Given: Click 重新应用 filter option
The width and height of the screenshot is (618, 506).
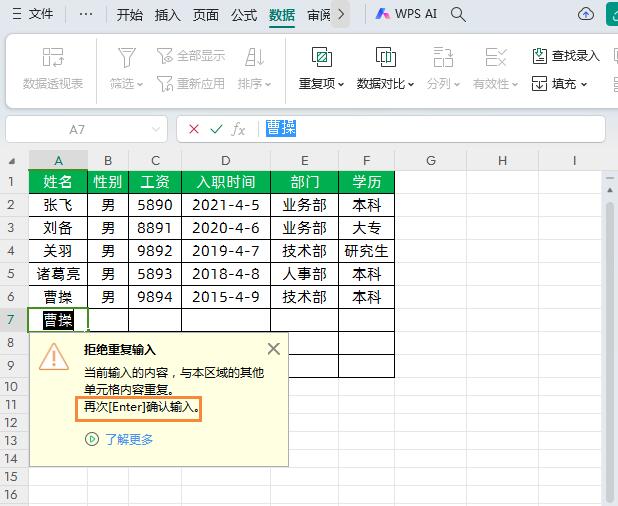Looking at the screenshot, I should tap(191, 84).
